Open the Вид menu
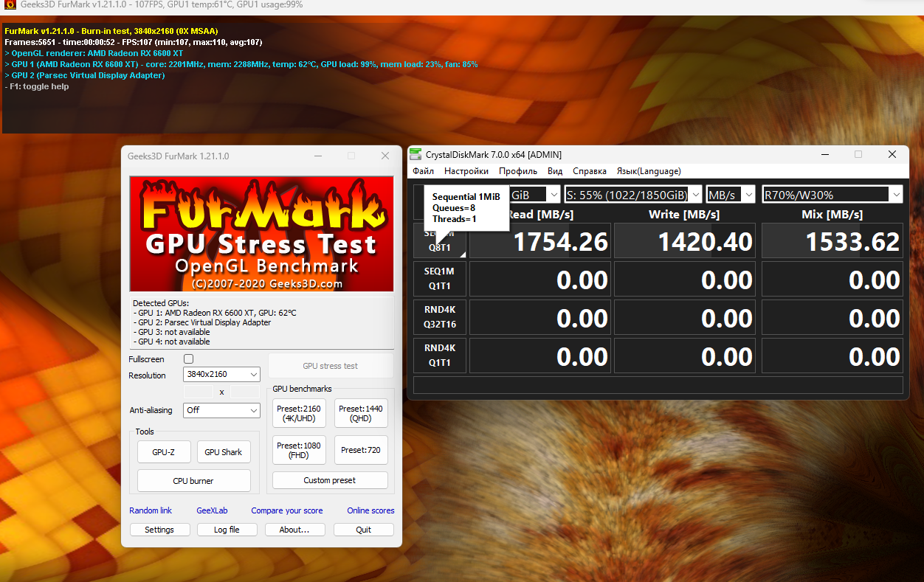The image size is (924, 582). pyautogui.click(x=555, y=171)
